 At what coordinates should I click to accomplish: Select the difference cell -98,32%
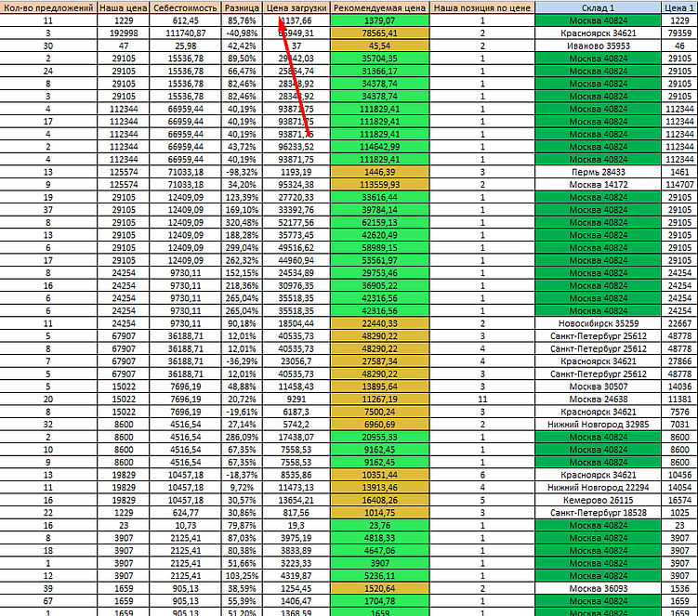click(242, 172)
